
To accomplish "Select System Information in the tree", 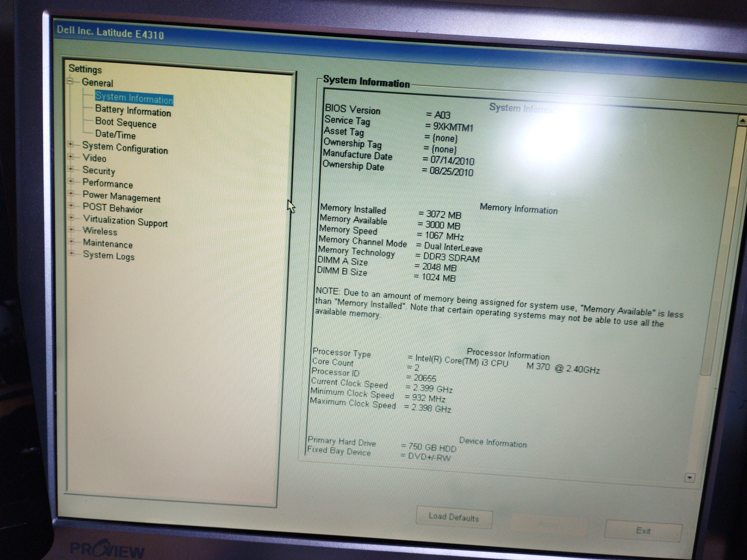I will (x=134, y=98).
